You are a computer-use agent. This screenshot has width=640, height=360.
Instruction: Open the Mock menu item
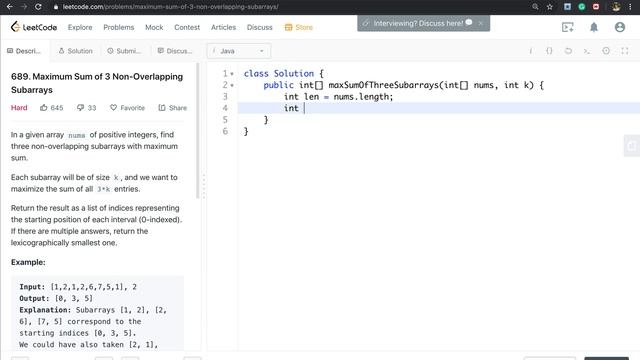click(x=154, y=27)
